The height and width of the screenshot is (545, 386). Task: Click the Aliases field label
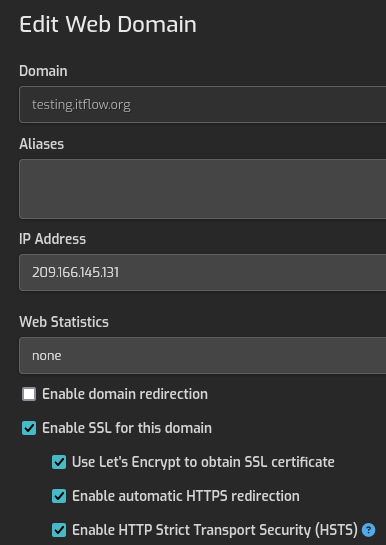[42, 144]
